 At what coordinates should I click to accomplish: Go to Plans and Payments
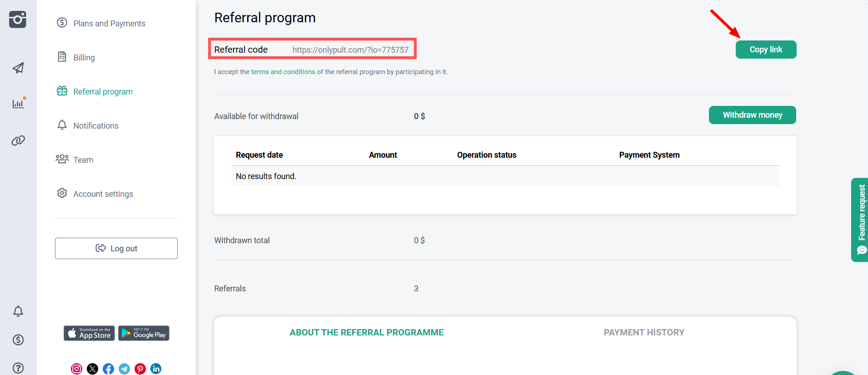point(109,24)
